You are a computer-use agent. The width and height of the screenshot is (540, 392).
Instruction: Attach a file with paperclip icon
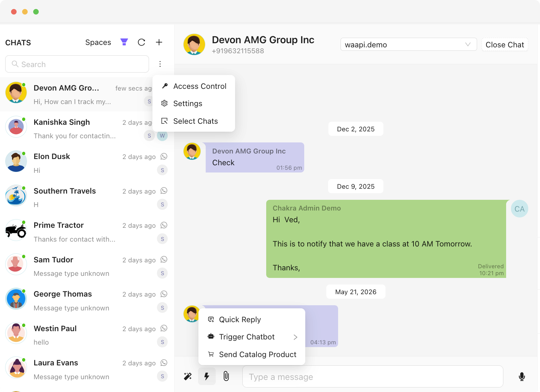coord(226,376)
